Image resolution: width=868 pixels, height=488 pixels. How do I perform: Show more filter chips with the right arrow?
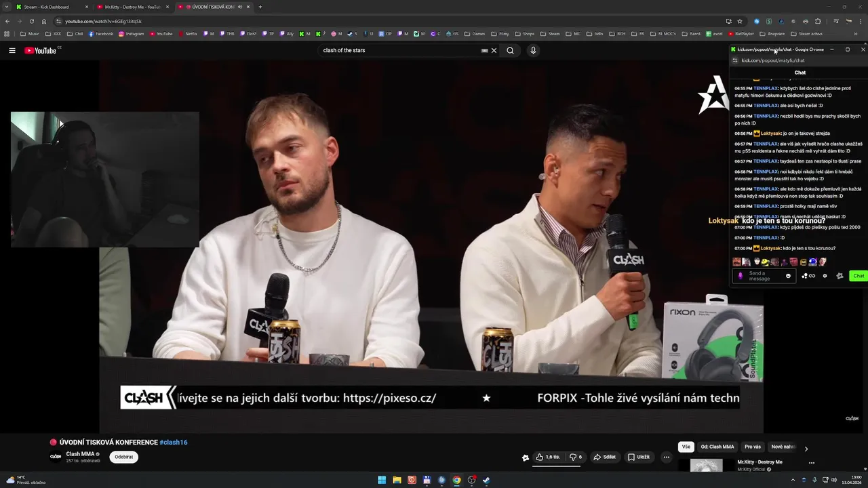[x=806, y=448]
